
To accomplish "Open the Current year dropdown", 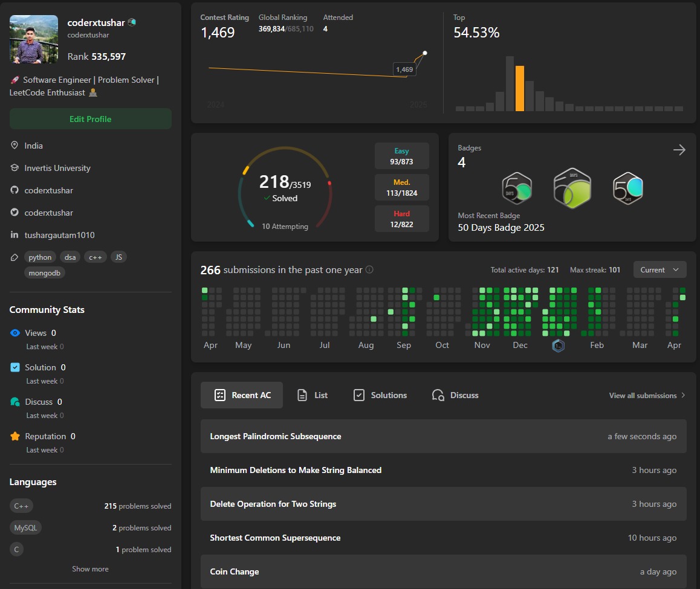I will [x=659, y=269].
